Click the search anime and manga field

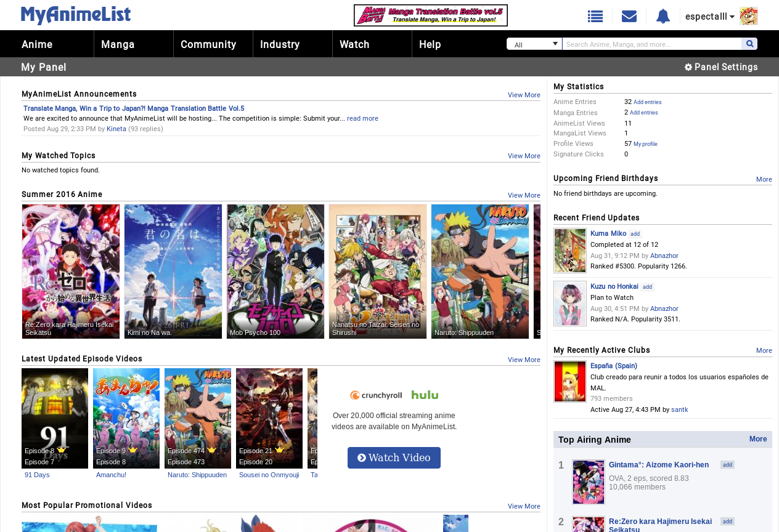coord(652,44)
